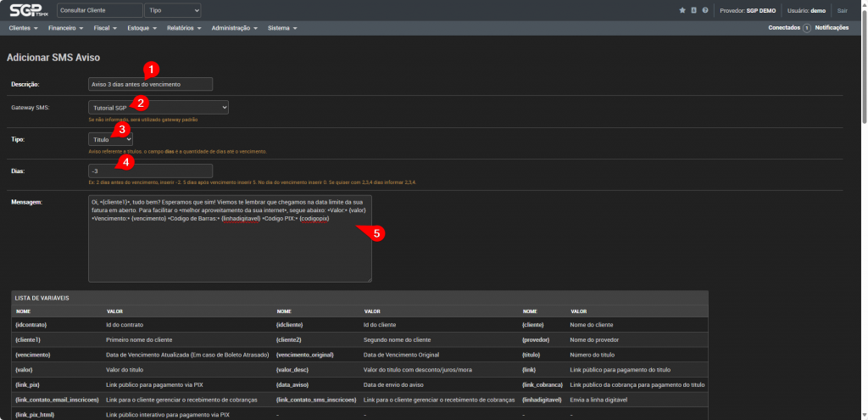
Task: Open the Relatórios menu
Action: pos(180,28)
